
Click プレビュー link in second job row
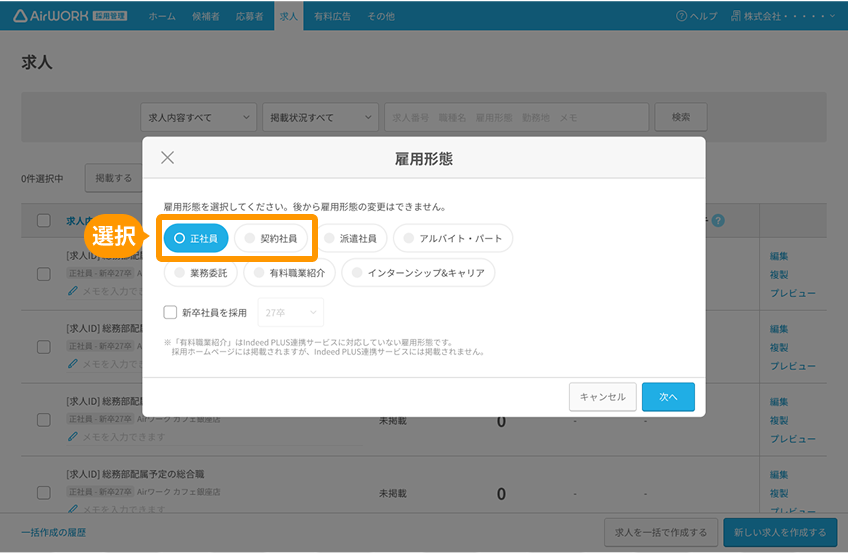pos(793,366)
